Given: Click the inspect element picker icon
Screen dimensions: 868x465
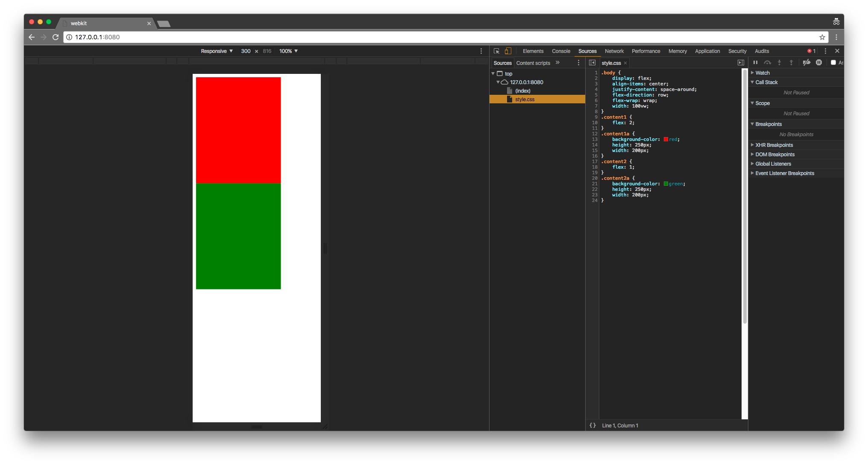Looking at the screenshot, I should coord(496,51).
